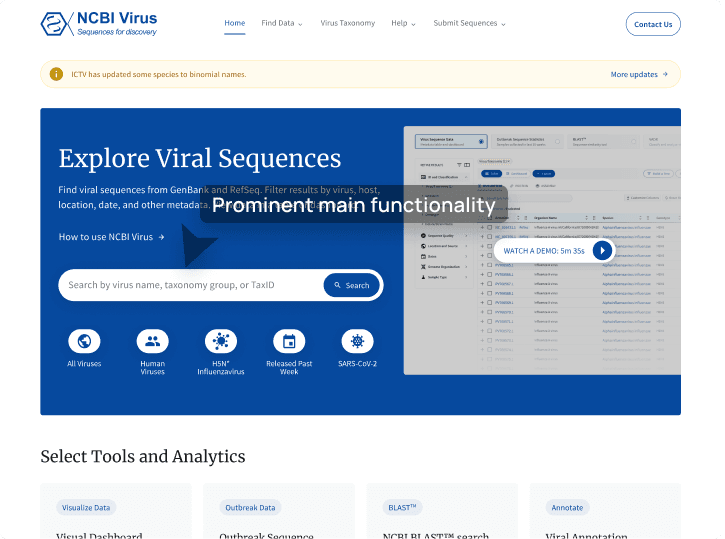Viewport: 725px width, 539px height.
Task: Click the Select Tools and Analytics heading
Action: click(x=143, y=457)
